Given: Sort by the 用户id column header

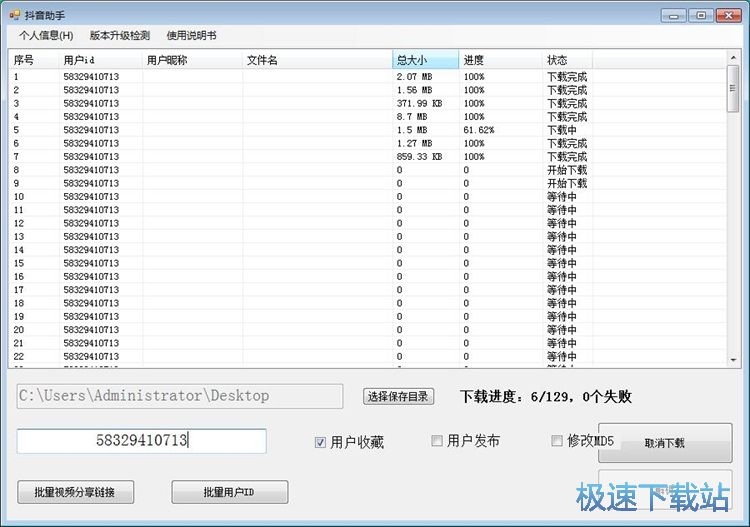Looking at the screenshot, I should 100,60.
